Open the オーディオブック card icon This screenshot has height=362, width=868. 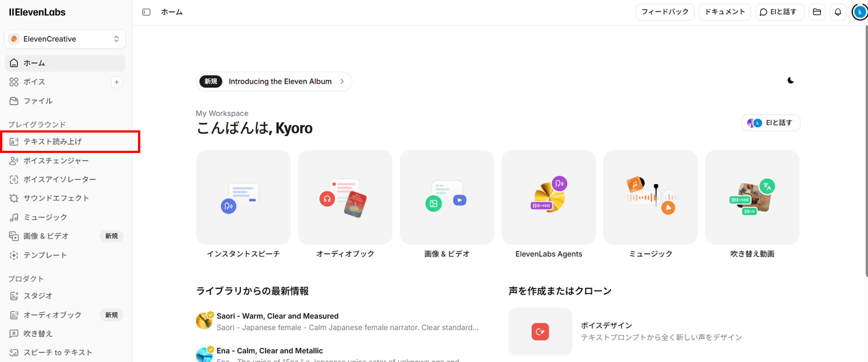345,198
